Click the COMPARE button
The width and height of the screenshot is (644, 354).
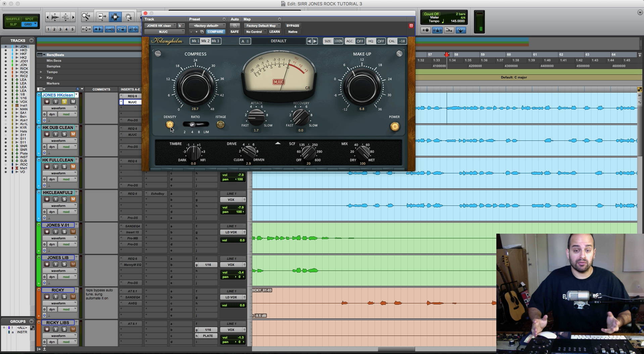pyautogui.click(x=215, y=32)
